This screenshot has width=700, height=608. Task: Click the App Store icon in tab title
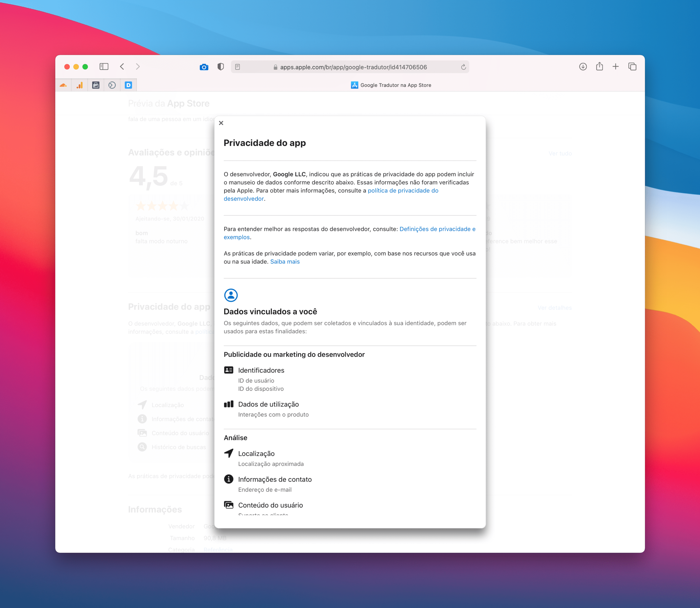click(354, 85)
